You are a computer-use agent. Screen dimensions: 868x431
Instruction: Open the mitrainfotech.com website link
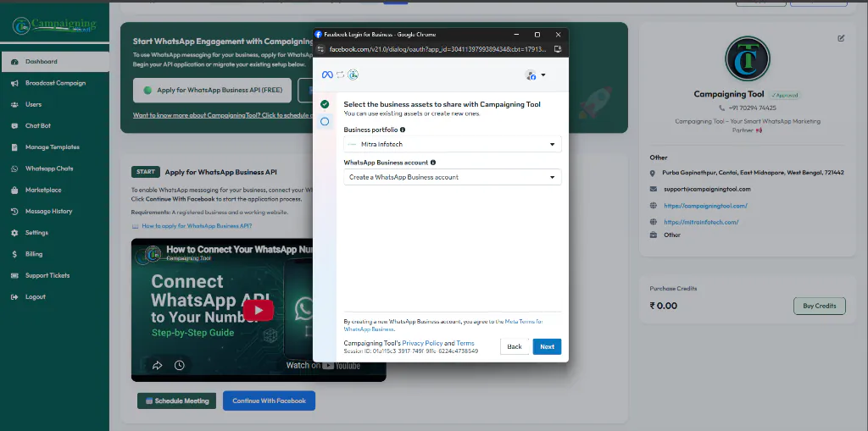click(701, 223)
